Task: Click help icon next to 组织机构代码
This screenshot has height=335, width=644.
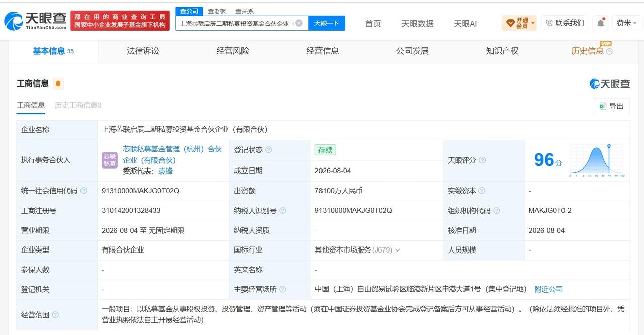Action: [496, 211]
